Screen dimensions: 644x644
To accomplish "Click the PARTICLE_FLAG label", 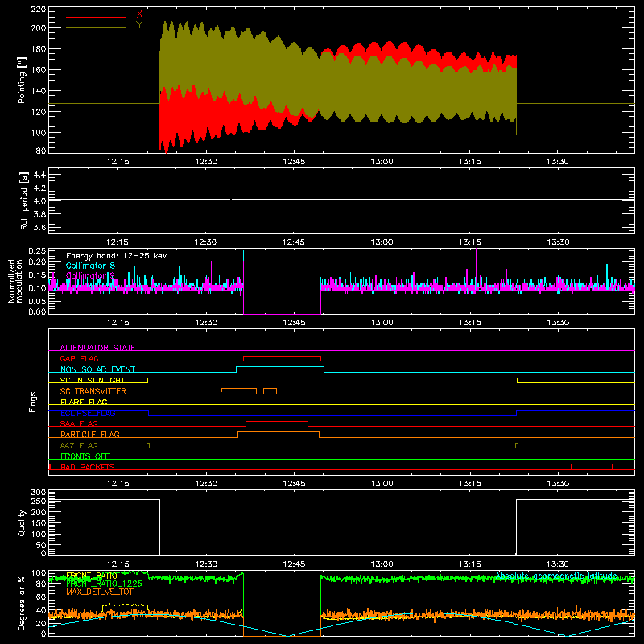I will click(90, 434).
